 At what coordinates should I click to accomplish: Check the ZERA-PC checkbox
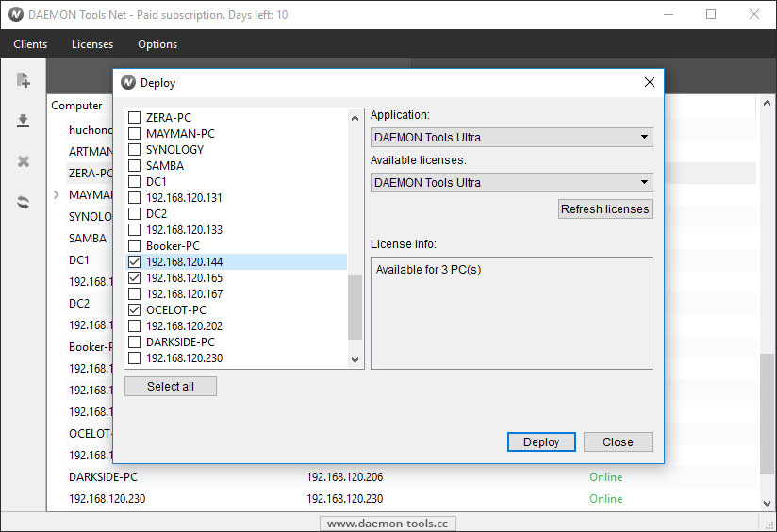(x=134, y=118)
